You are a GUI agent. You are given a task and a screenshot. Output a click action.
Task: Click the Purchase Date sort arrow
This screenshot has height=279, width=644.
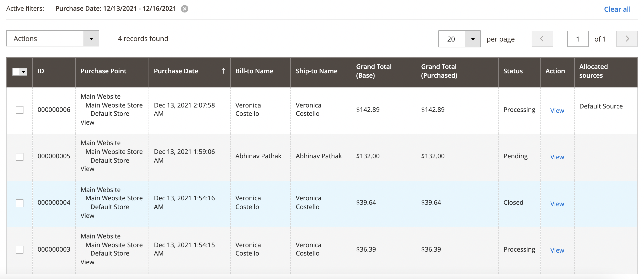tap(224, 71)
